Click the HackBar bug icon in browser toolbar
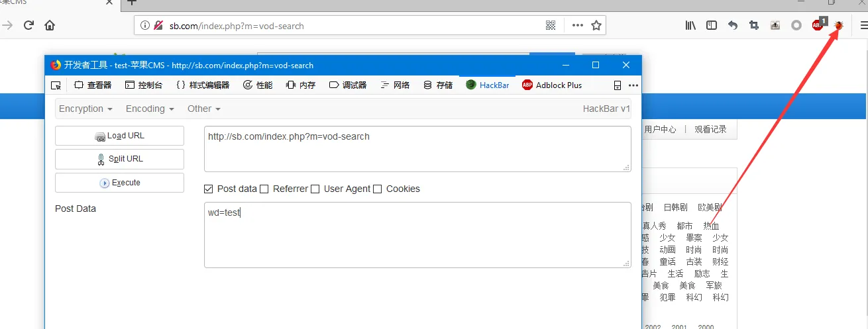 point(838,25)
